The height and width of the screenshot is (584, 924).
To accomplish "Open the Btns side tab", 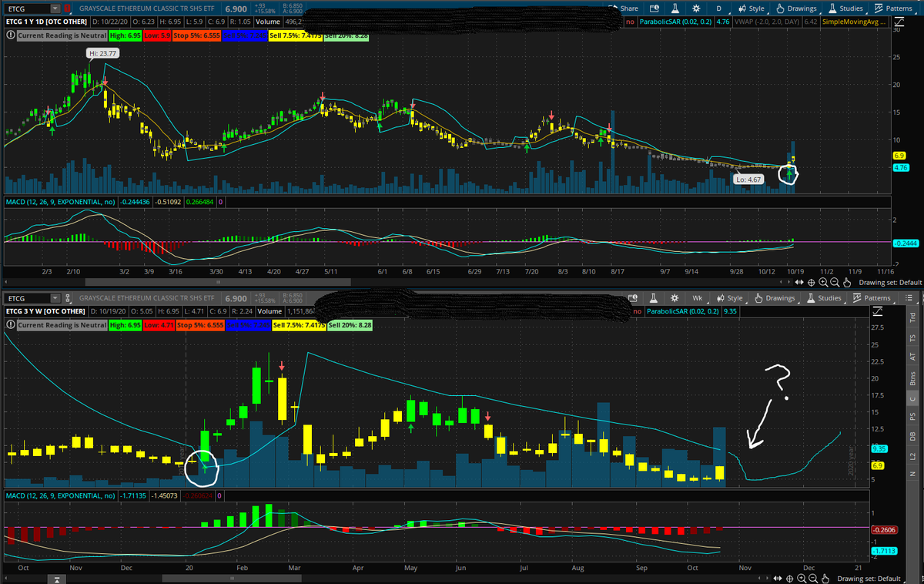I will pyautogui.click(x=912, y=377).
